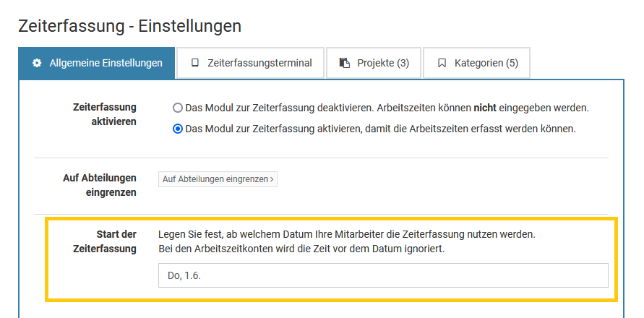Click the 'Modul zur Zeiterfassung deaktivieren' option text
This screenshot has width=644, height=318.
(387, 108)
